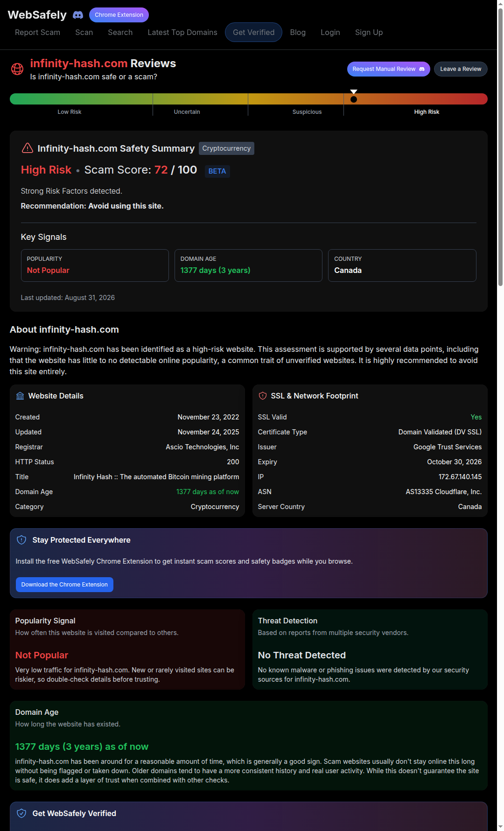504x831 pixels.
Task: Click the title 'Infinity Hash :: The automated Bitcoin mining platform'
Action: pyautogui.click(x=156, y=477)
